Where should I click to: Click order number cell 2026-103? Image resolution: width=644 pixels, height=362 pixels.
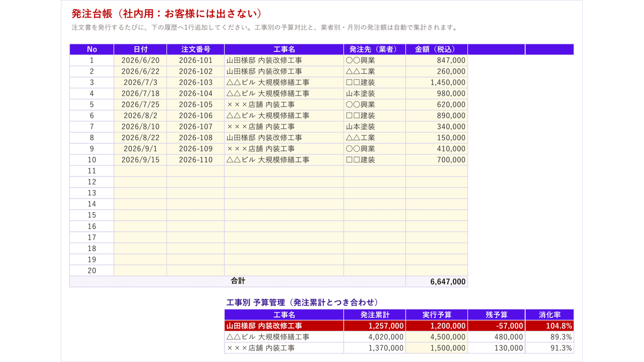pos(196,82)
